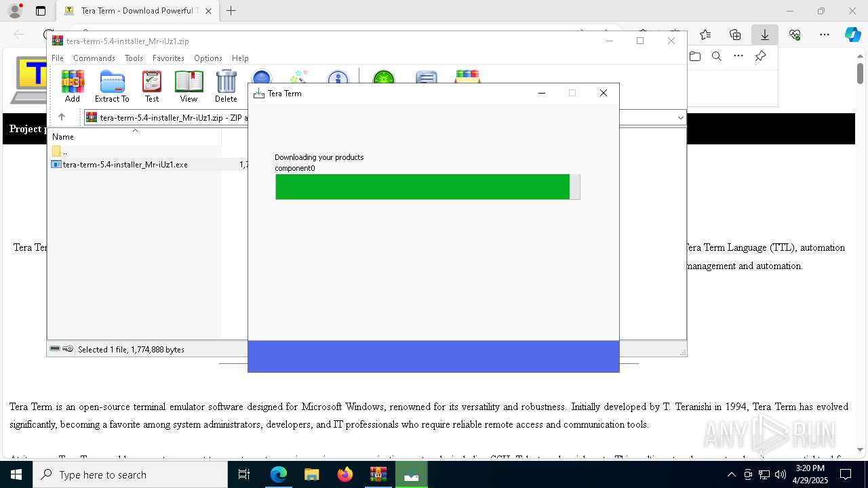Open a new browser tab
The image size is (868, 488).
tap(231, 11)
